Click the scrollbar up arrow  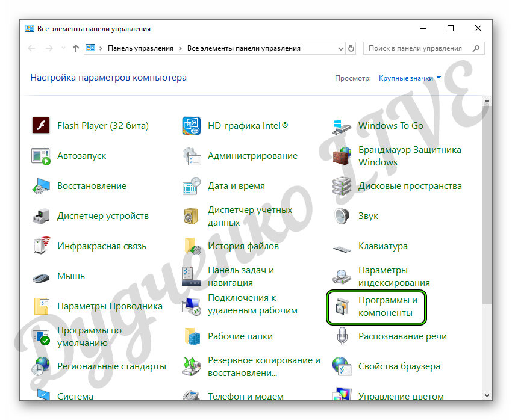[487, 102]
